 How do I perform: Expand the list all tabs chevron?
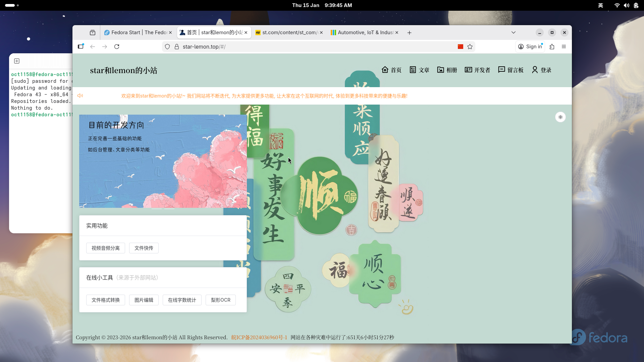(x=513, y=33)
